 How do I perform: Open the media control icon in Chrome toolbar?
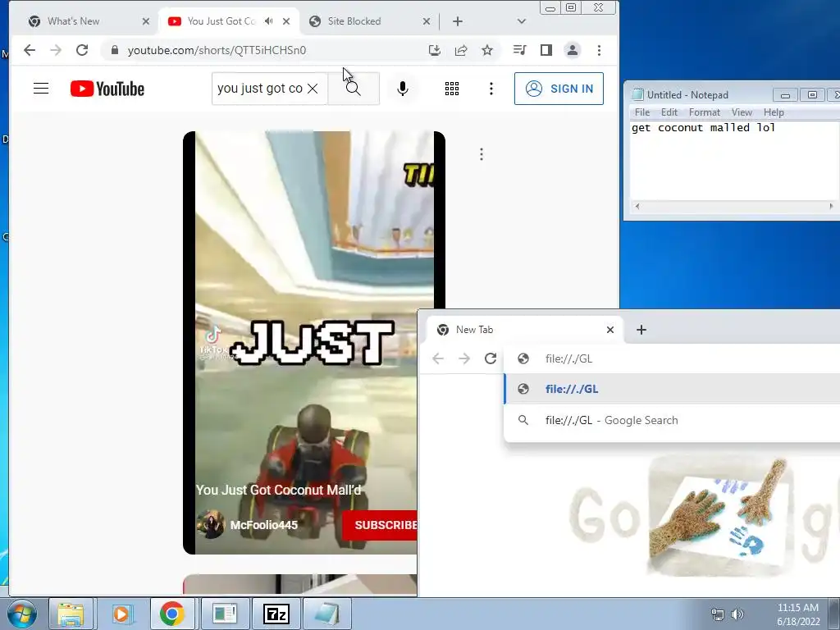pos(519,50)
